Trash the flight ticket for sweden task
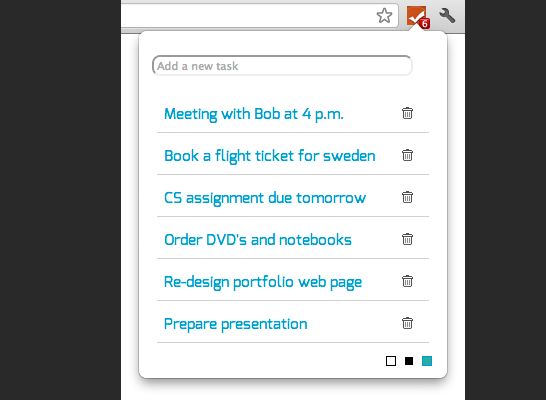The width and height of the screenshot is (546, 400). point(407,155)
